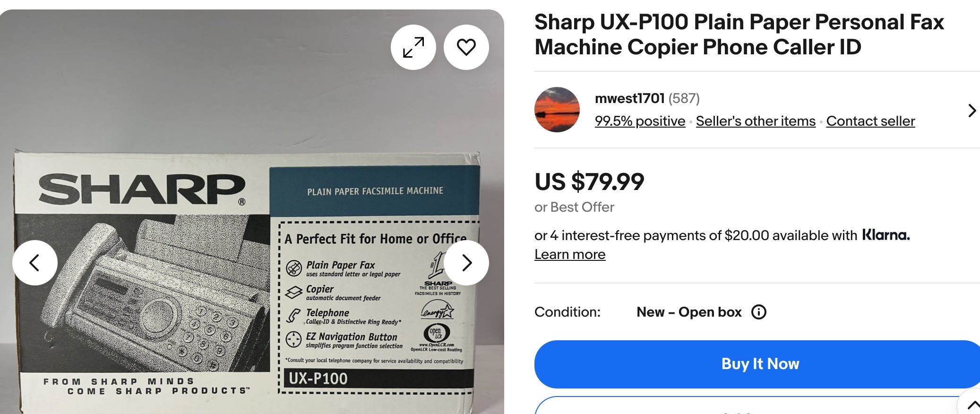This screenshot has height=414, width=980.
Task: Click the seller feedback count (587)
Action: pos(684,98)
